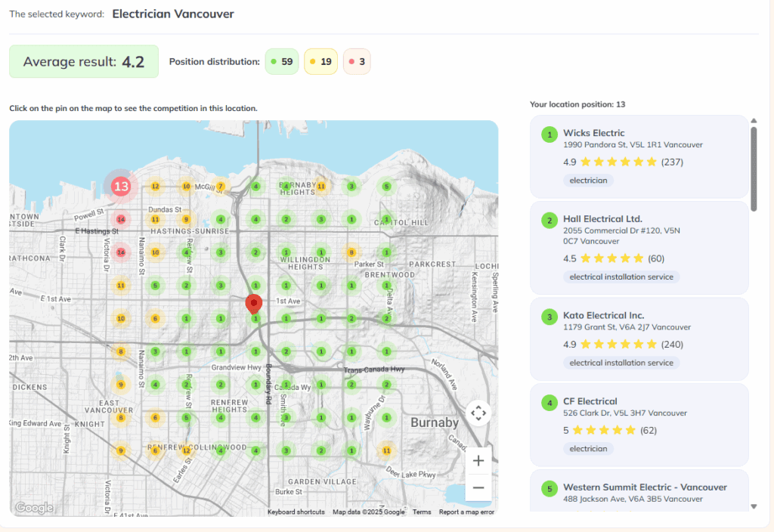This screenshot has width=774, height=532.
Task: Click the Your location position: 13 text
Action: 577,104
